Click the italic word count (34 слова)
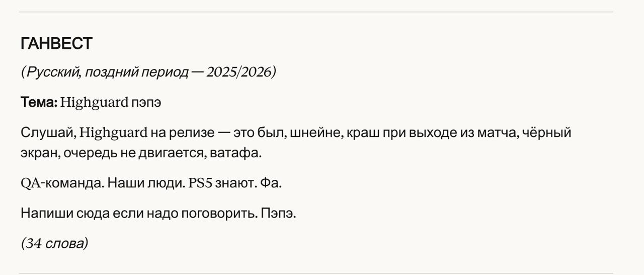 pyautogui.click(x=54, y=243)
